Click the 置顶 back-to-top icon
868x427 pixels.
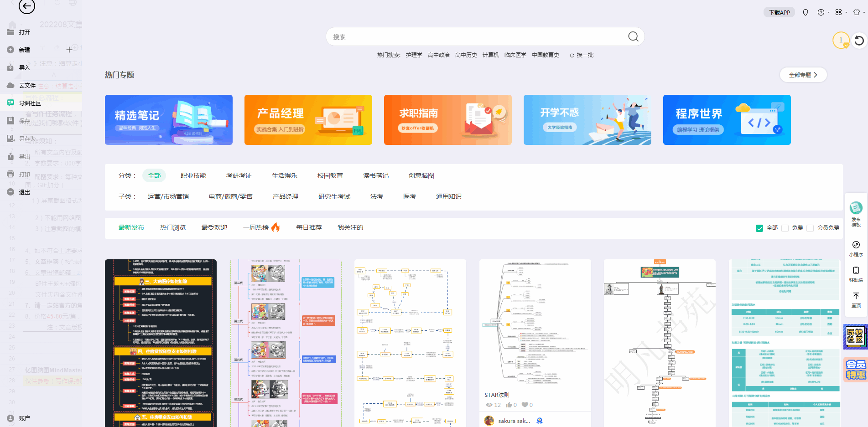[856, 296]
